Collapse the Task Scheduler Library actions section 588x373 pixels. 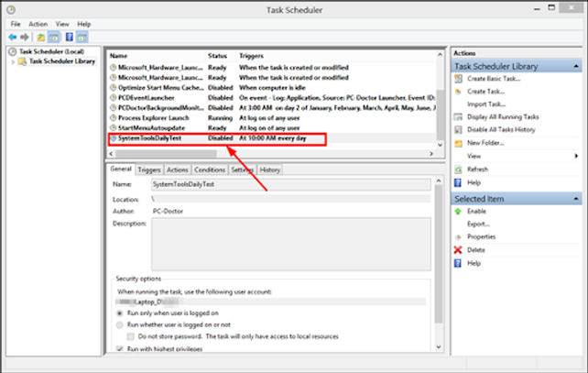click(576, 66)
